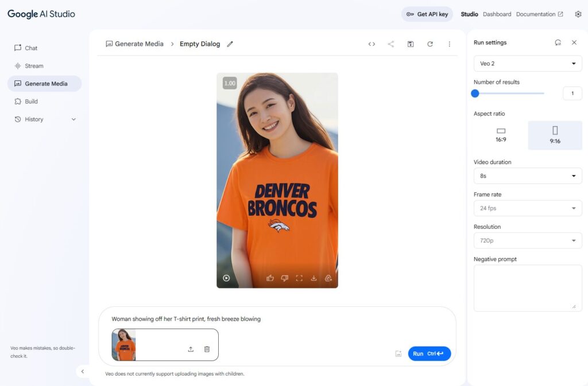
Task: Click the 1.00 badge on the video
Action: click(x=230, y=83)
